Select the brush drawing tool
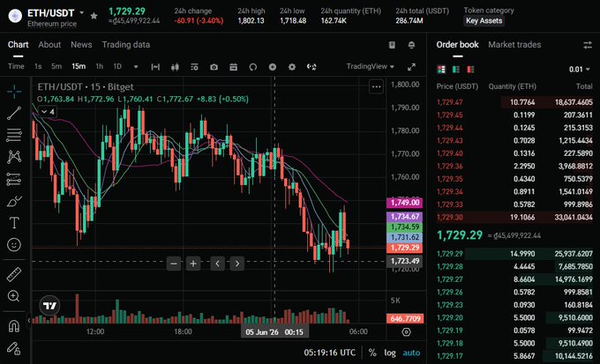600x364 pixels. coord(14,201)
